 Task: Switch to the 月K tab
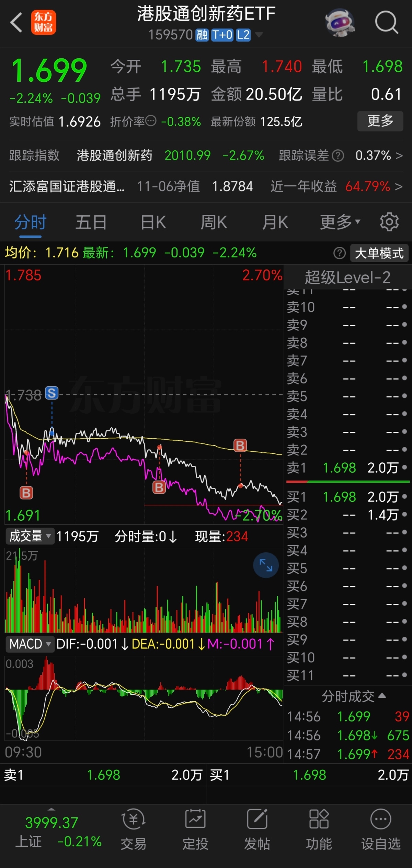(275, 222)
